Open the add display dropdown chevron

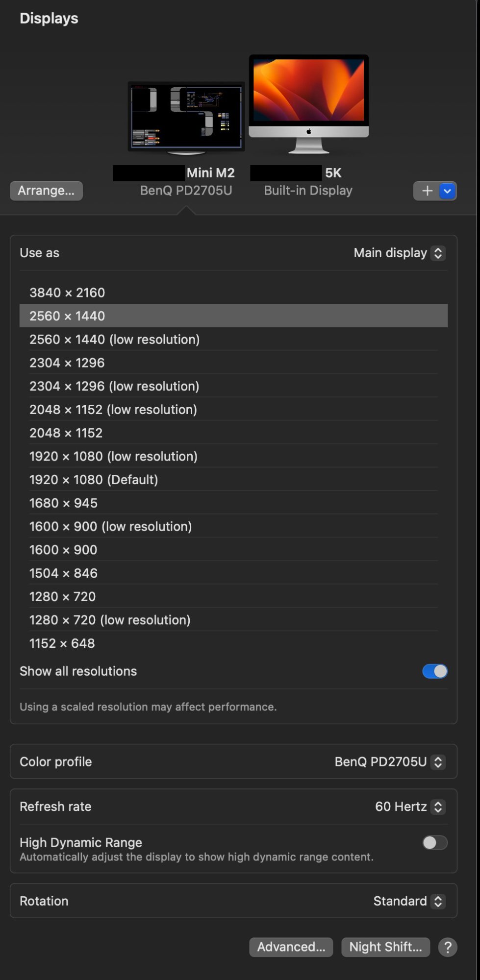coord(447,191)
